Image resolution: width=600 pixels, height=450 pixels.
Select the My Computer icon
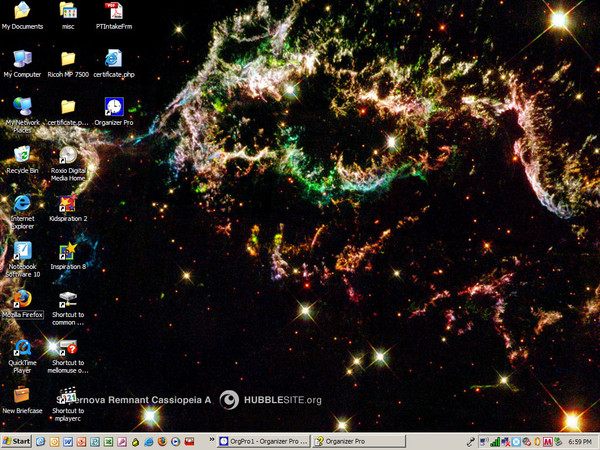pyautogui.click(x=22, y=59)
